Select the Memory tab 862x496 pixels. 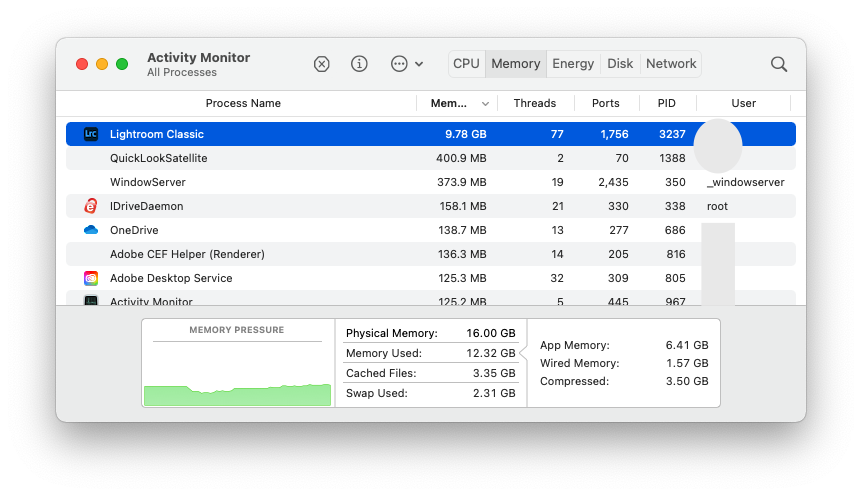click(x=516, y=64)
